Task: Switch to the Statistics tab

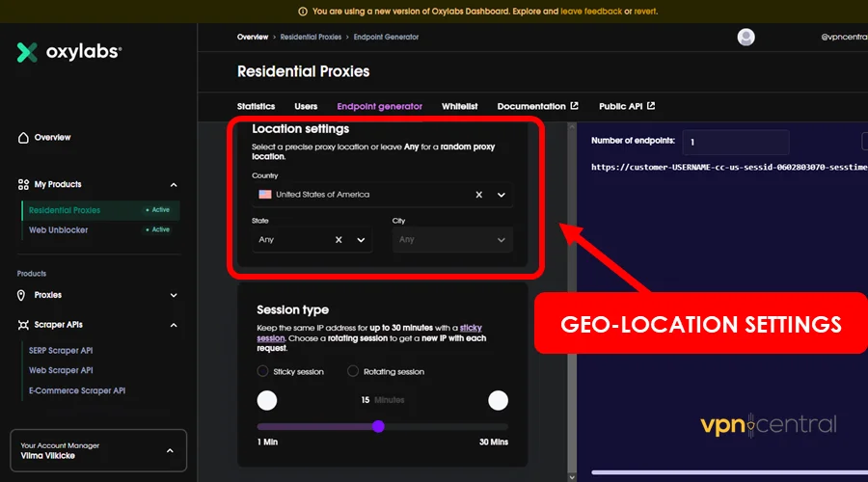Action: (256, 106)
